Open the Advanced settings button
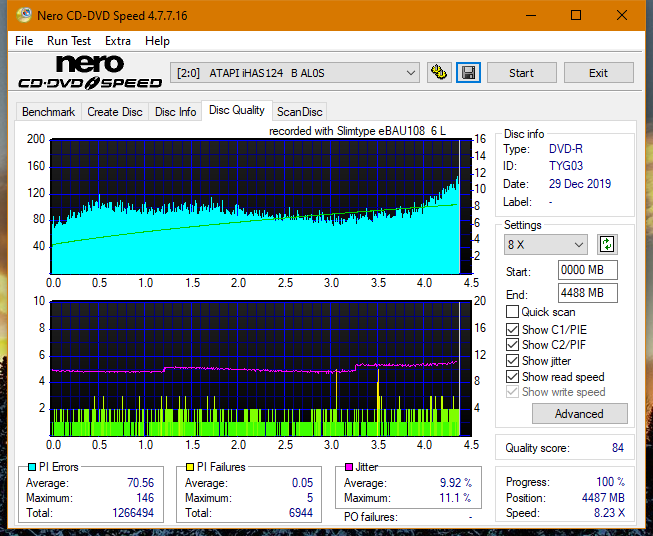Viewport: 653px width, 536px height. coord(579,414)
